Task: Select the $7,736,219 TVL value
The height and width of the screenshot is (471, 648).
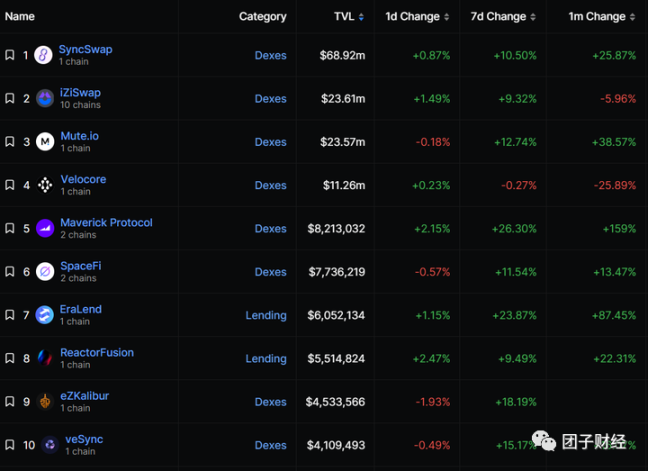Action: pos(337,272)
